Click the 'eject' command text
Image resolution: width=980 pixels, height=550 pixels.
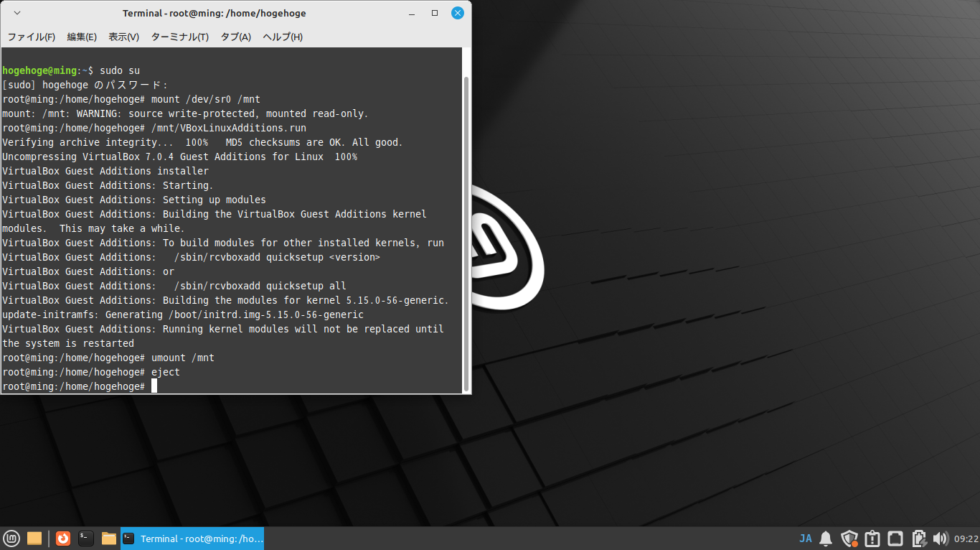click(x=166, y=372)
